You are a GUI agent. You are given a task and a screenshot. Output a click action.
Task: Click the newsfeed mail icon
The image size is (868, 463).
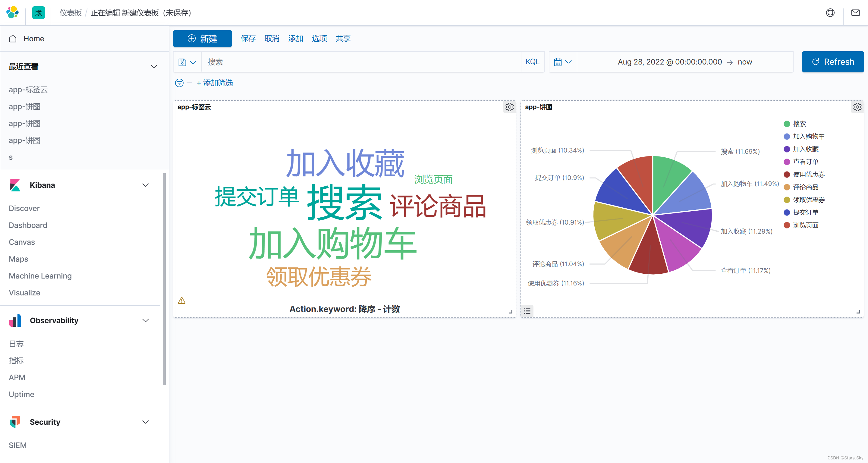[855, 12]
